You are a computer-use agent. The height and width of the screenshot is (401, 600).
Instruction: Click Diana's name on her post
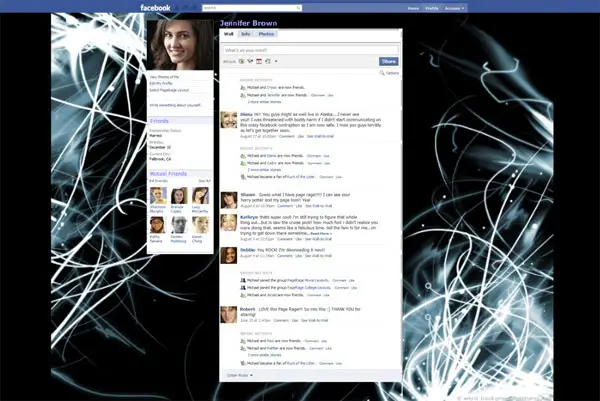point(246,114)
